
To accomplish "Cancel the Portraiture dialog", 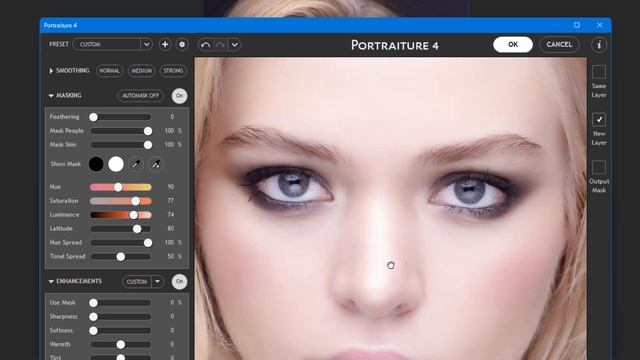I will coord(559,44).
